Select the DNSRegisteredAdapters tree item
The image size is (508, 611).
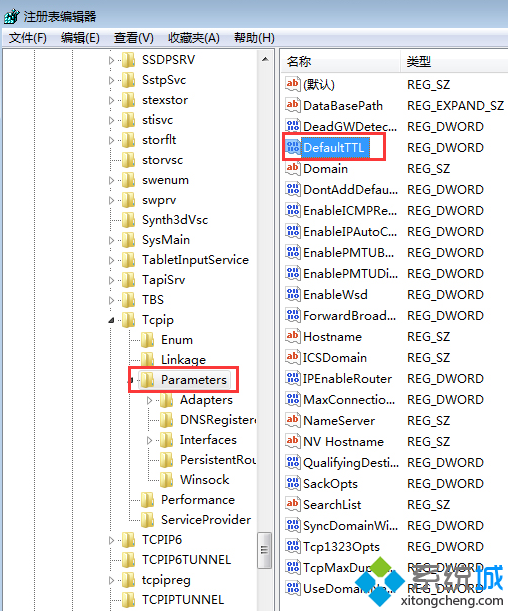[218, 420]
